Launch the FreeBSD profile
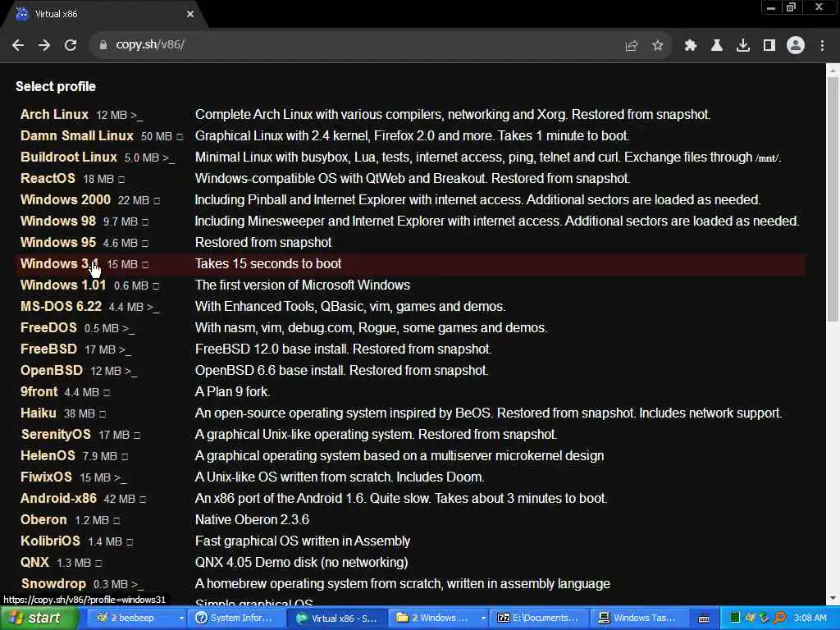Screen dimensions: 840x630 point(48,349)
